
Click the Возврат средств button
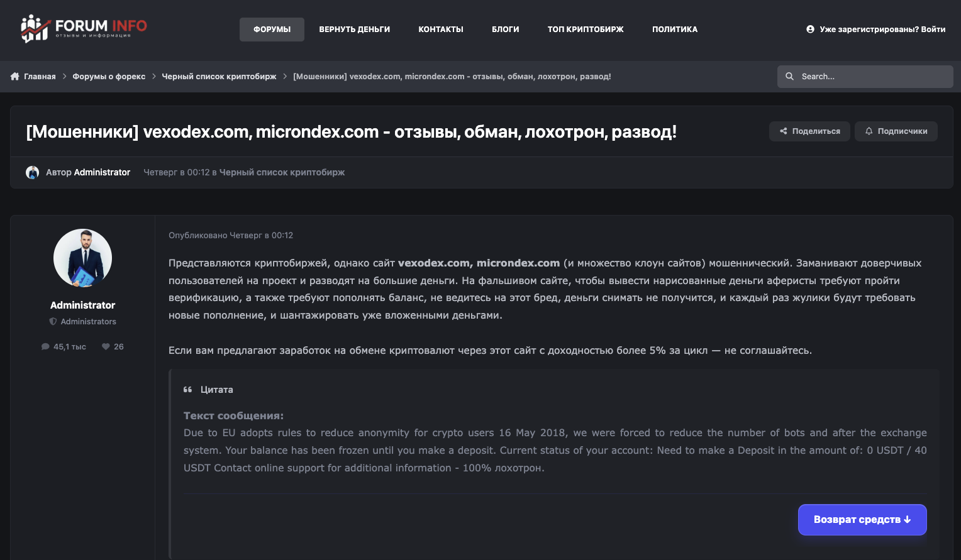click(862, 520)
